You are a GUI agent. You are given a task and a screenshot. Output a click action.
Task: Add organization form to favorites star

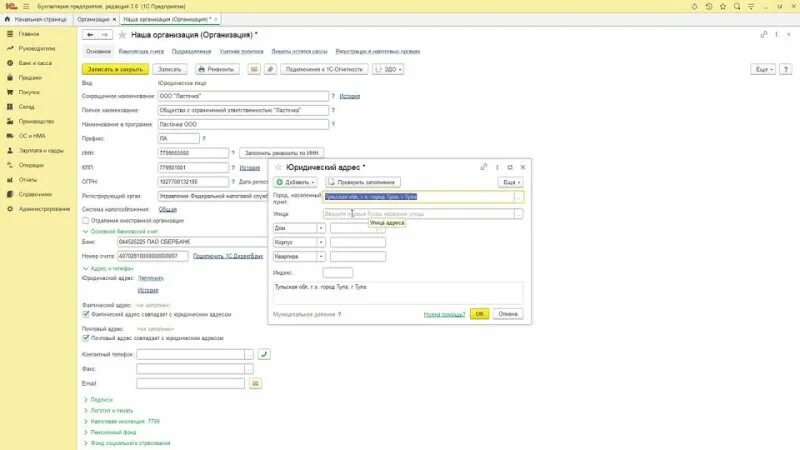click(122, 35)
